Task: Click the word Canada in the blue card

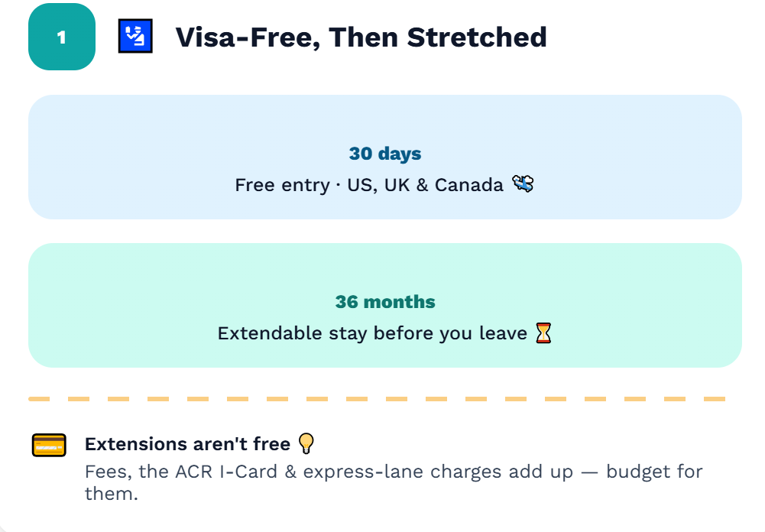Action: click(x=468, y=185)
